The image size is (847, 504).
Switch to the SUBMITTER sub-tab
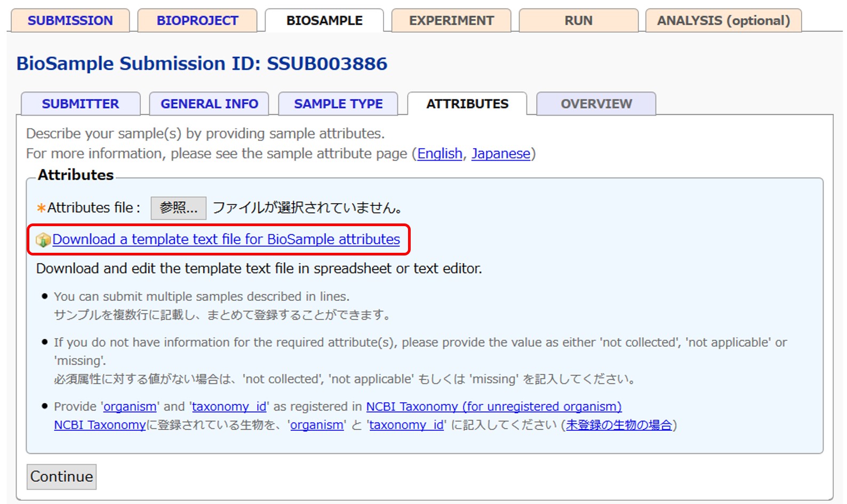pos(81,104)
